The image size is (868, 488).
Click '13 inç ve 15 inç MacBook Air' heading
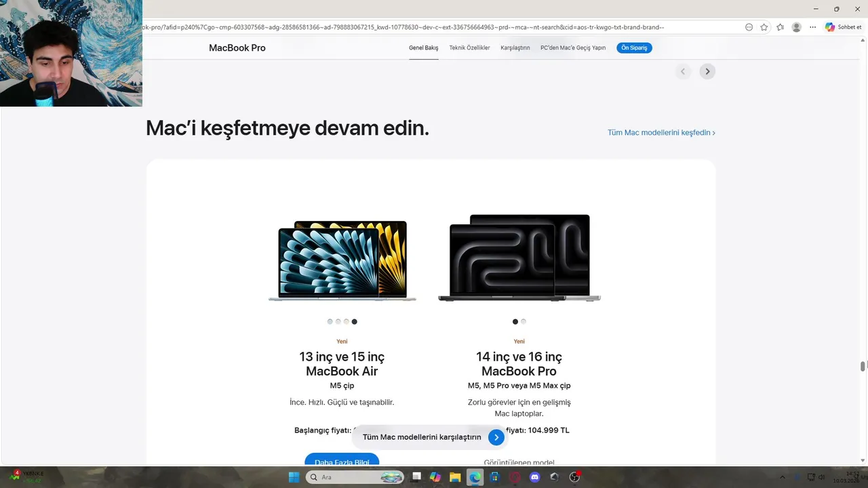pos(342,364)
